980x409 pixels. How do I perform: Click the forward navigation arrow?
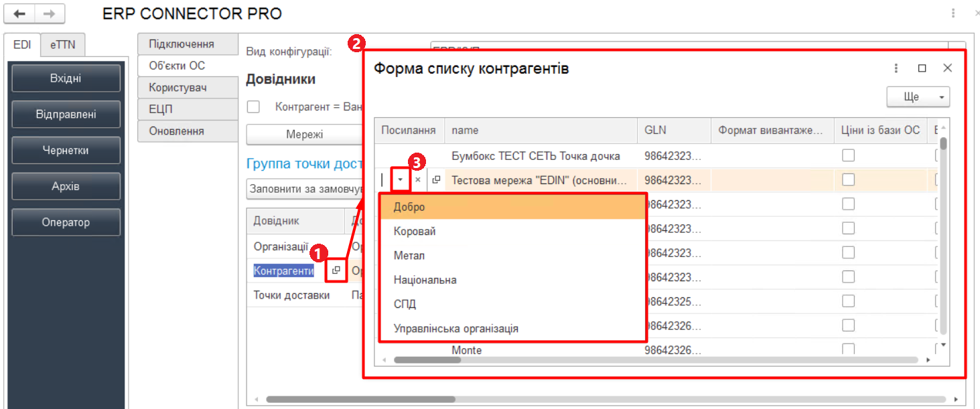click(x=49, y=13)
